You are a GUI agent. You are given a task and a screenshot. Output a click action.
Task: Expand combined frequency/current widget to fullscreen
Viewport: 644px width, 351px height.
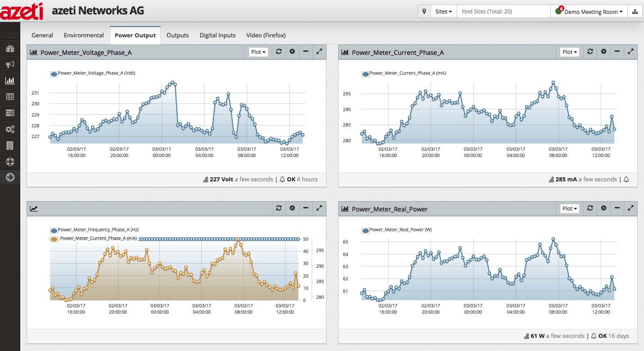(319, 208)
